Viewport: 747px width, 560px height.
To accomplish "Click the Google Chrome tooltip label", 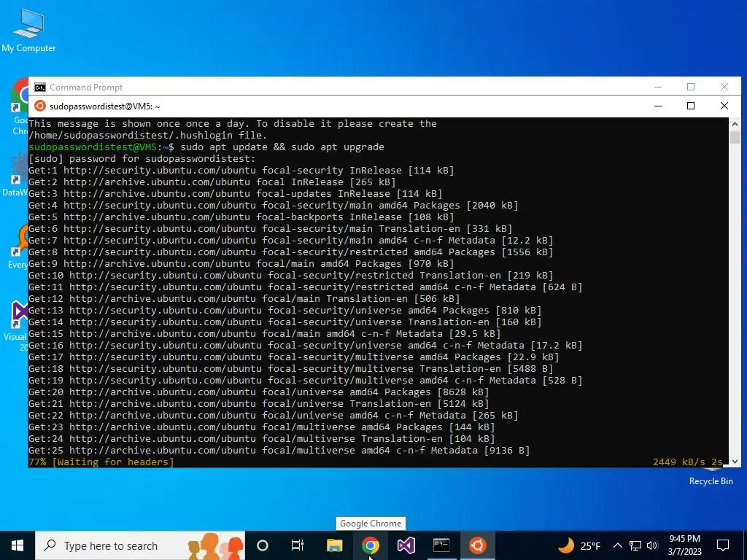I will pyautogui.click(x=371, y=524).
